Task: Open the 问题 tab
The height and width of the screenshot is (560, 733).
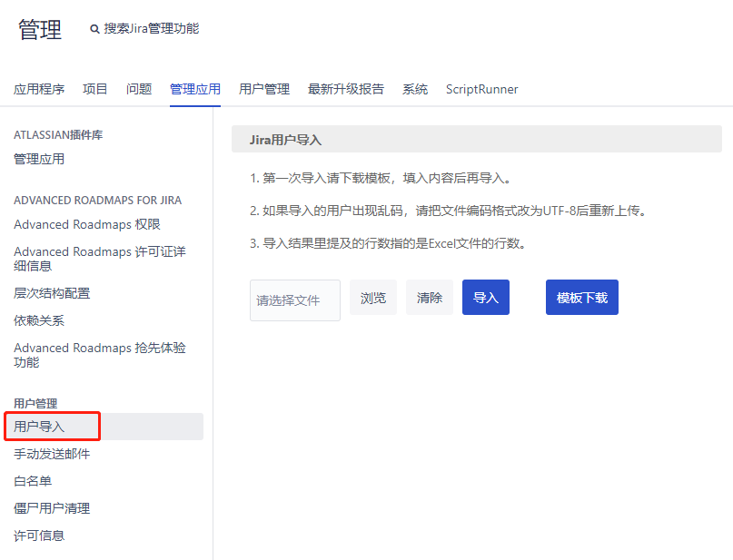Action: click(x=139, y=89)
